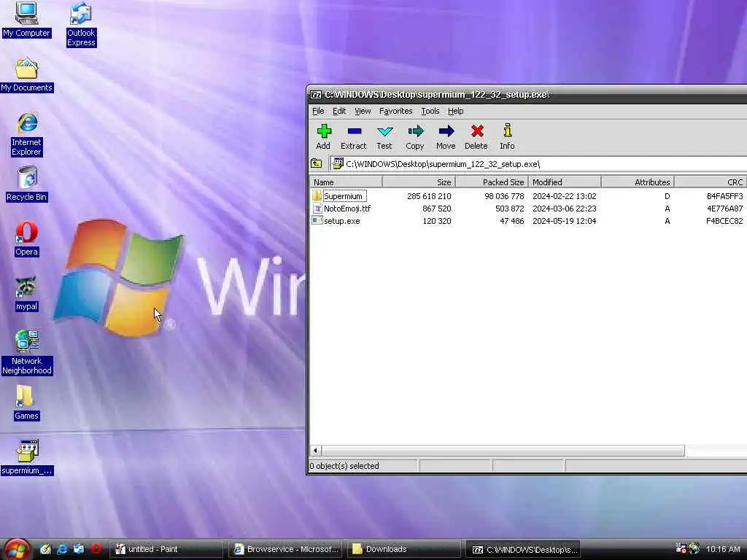
Task: Sort by the Name column header
Action: pos(346,182)
